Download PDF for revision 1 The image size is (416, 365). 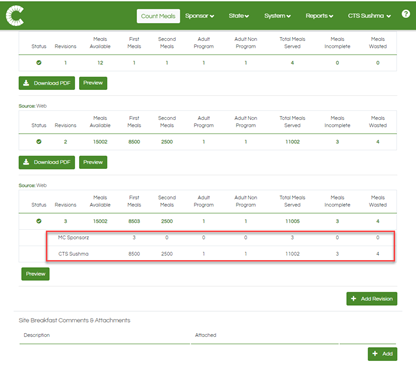[x=47, y=83]
